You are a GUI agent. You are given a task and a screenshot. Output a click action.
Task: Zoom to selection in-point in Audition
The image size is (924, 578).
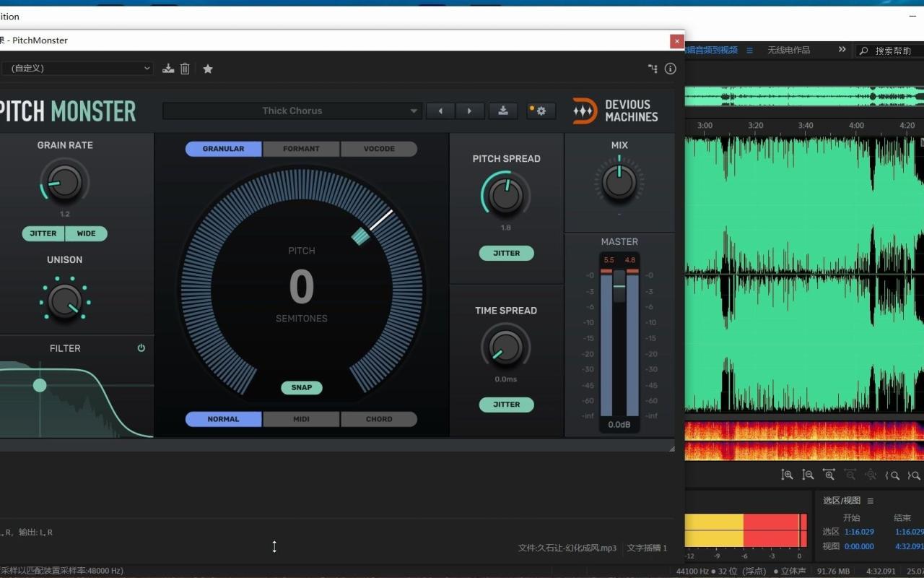[893, 475]
